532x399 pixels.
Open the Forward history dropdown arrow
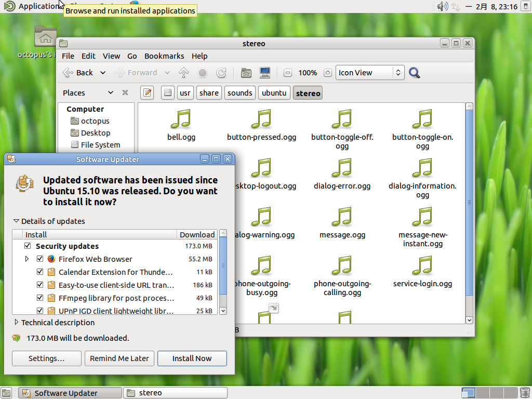pos(167,73)
